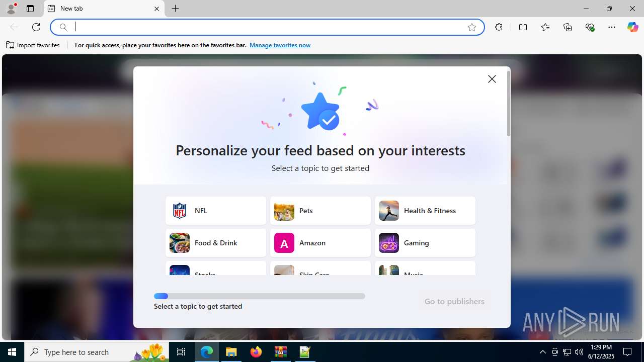Open the Windows Start menu
644x362 pixels.
point(12,352)
